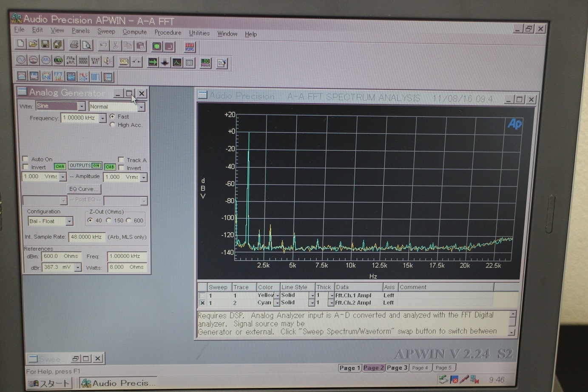This screenshot has width=588, height=392.
Task: Open the Frequency units dropdown arrow
Action: click(102, 118)
